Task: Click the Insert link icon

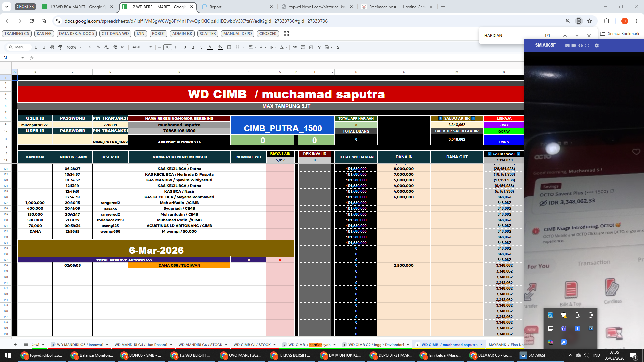Action: [x=295, y=47]
